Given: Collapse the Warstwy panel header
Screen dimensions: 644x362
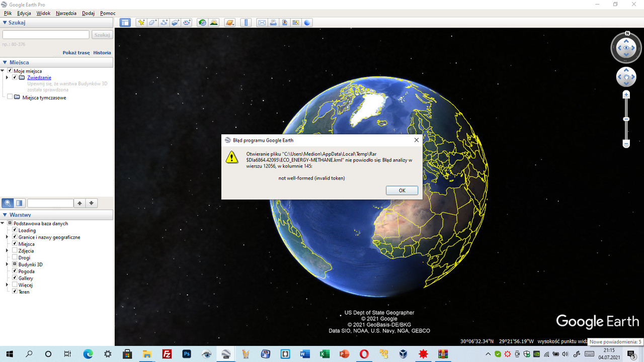Looking at the screenshot, I should tap(5, 215).
